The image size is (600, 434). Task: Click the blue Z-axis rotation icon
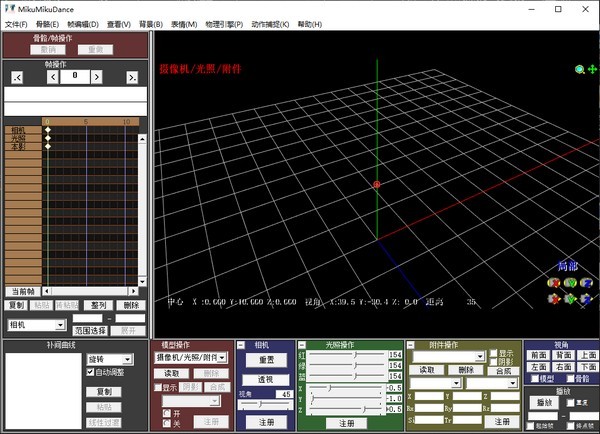(587, 282)
